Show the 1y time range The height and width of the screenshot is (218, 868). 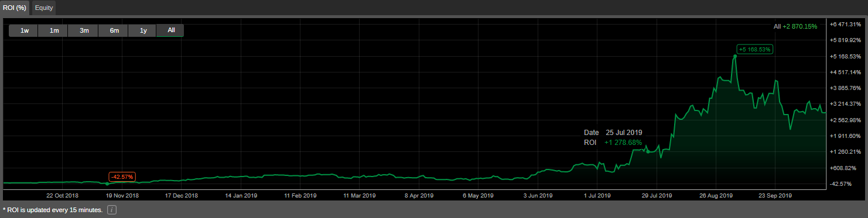coord(143,30)
